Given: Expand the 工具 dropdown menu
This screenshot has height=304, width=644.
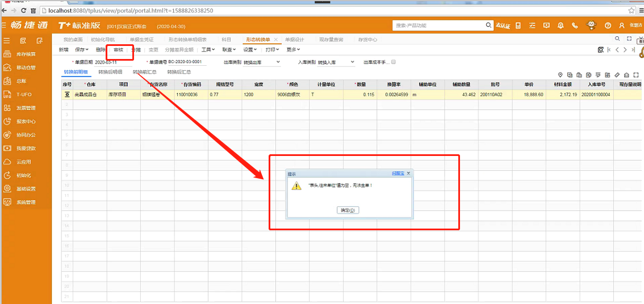Looking at the screenshot, I should pos(208,50).
